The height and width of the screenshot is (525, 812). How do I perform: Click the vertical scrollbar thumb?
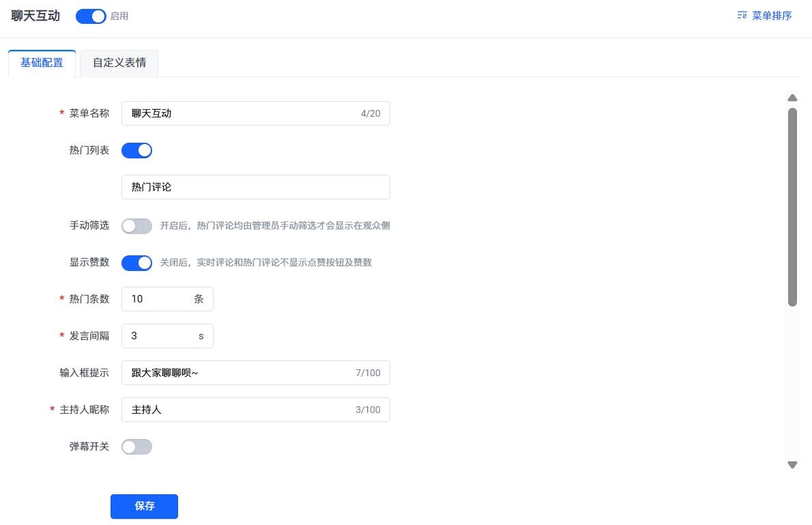coord(792,208)
